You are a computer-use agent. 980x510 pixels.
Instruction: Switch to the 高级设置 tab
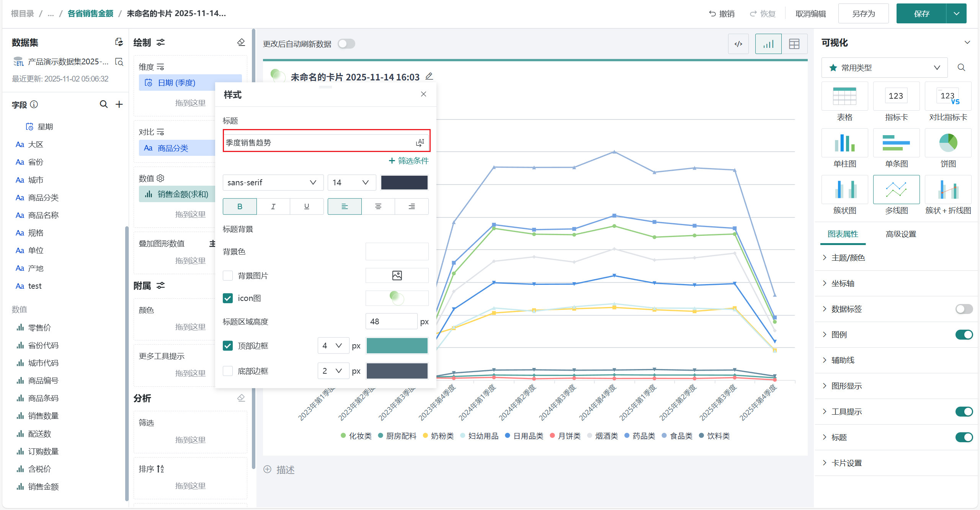click(901, 234)
